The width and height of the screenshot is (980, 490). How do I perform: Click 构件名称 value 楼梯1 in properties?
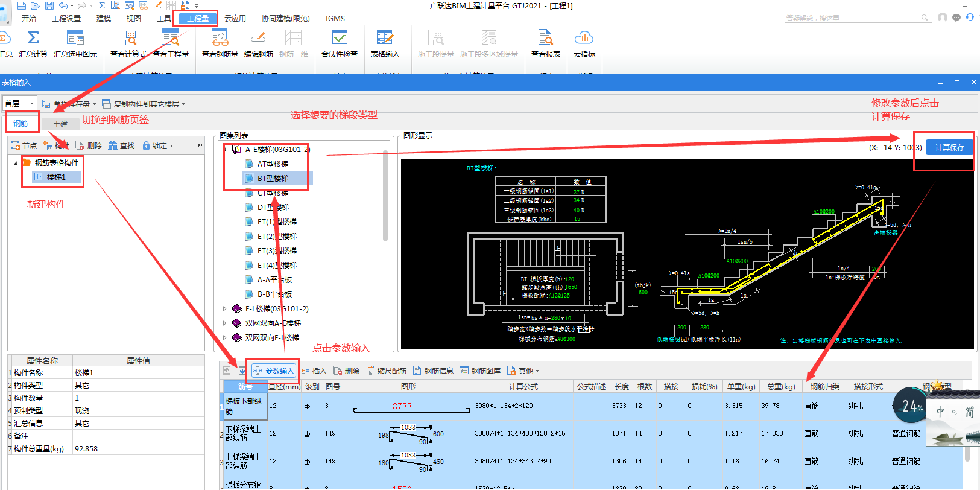coord(138,372)
